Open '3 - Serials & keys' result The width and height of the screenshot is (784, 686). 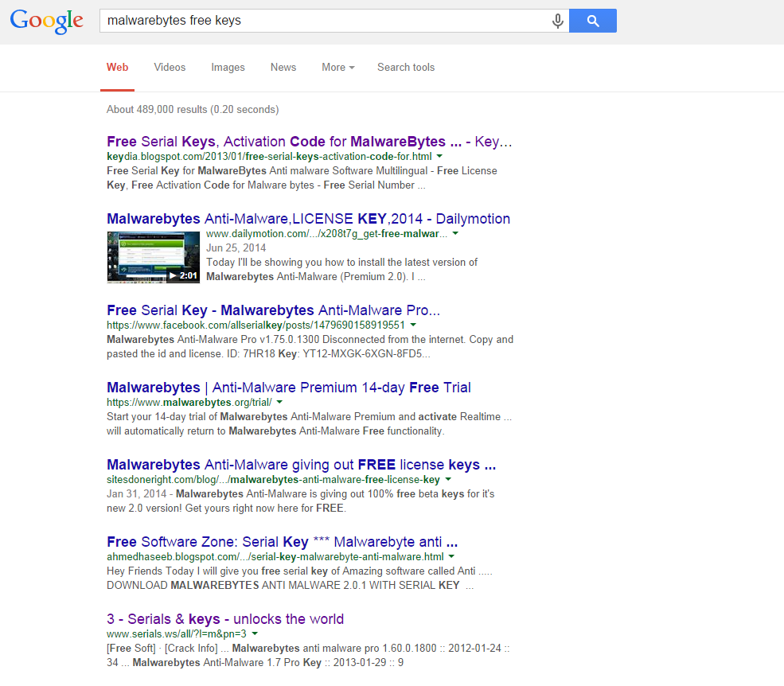(225, 619)
